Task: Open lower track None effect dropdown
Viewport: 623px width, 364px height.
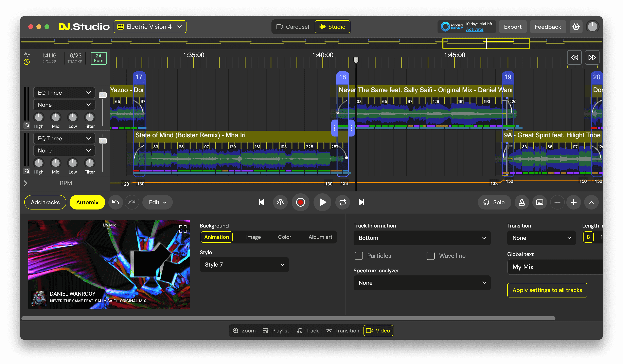Action: tap(64, 150)
